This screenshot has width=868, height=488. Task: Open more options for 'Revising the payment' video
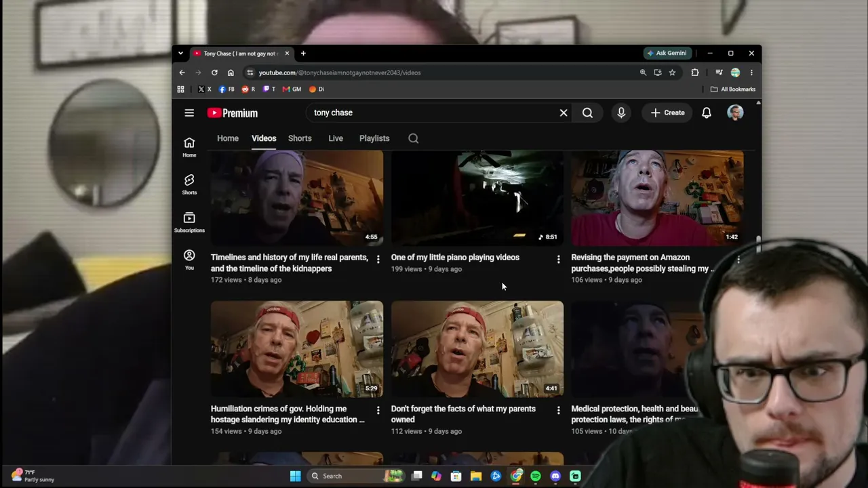tap(738, 259)
